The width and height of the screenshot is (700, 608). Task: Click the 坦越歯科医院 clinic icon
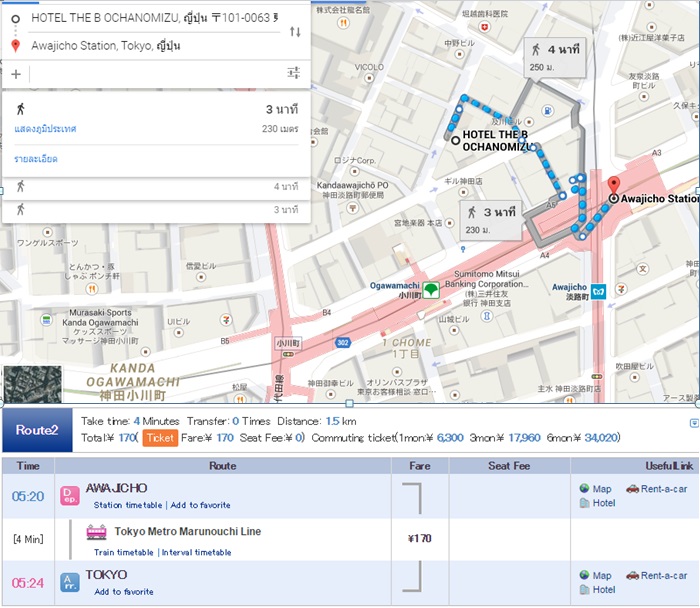pos(484,27)
